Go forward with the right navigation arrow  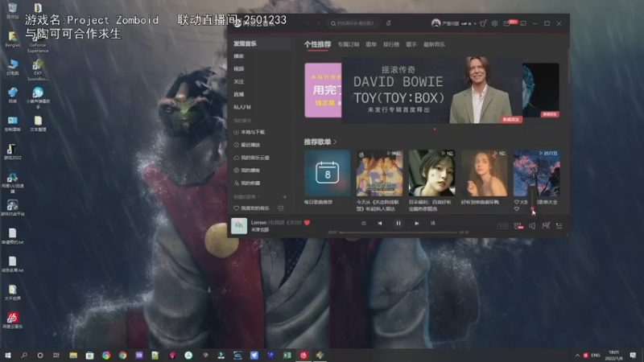point(318,23)
